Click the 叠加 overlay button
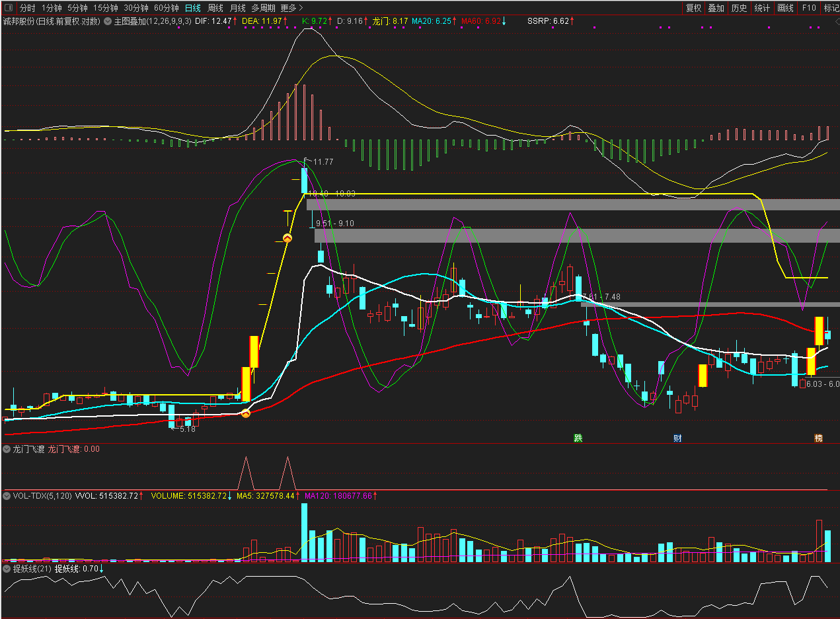The width and height of the screenshot is (840, 619). pos(716,8)
